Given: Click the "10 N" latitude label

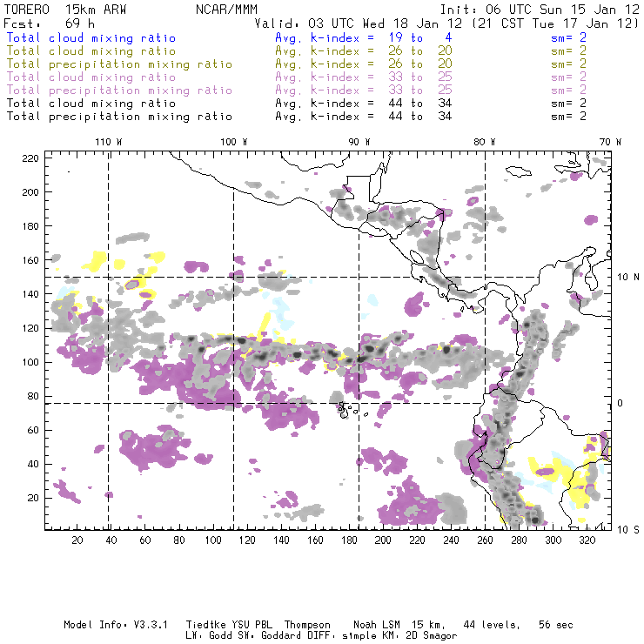Looking at the screenshot, I should pos(628,278).
